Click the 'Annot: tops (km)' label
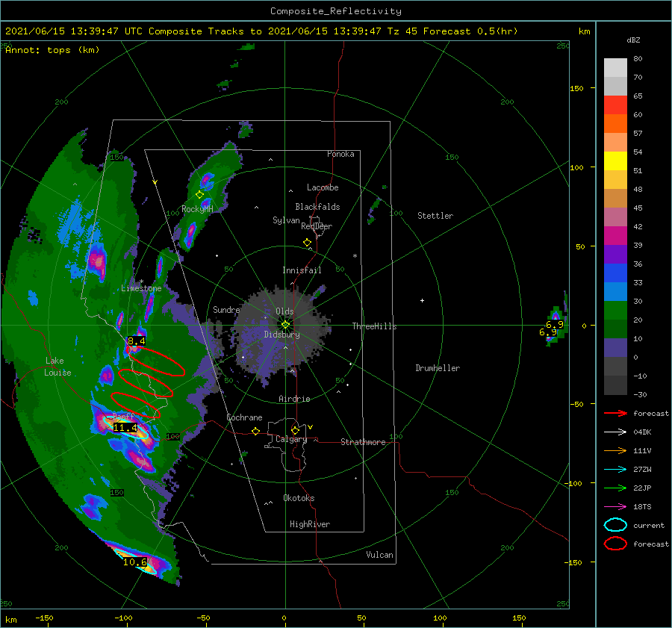Screen dimensions: 672x628 click(52, 50)
